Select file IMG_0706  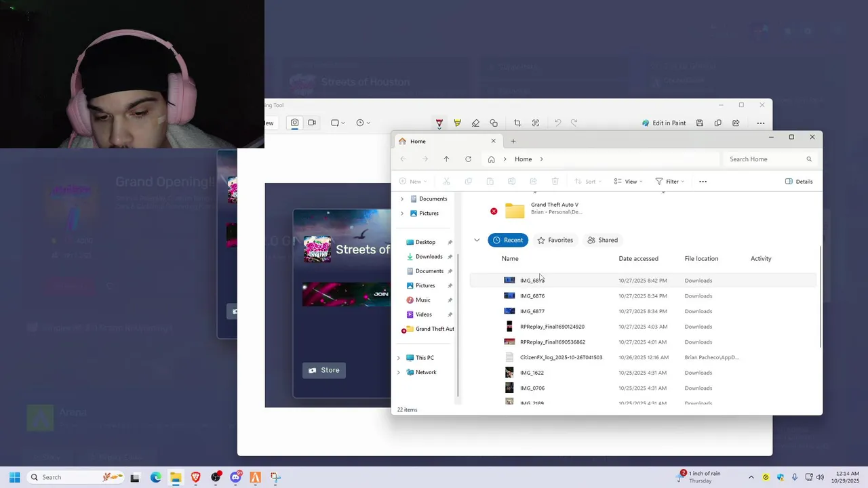(643, 388)
